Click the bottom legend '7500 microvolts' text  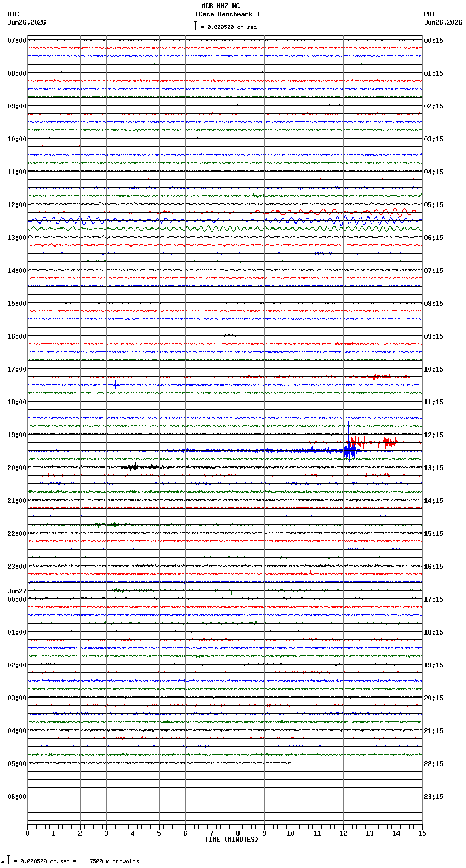pyautogui.click(x=114, y=861)
